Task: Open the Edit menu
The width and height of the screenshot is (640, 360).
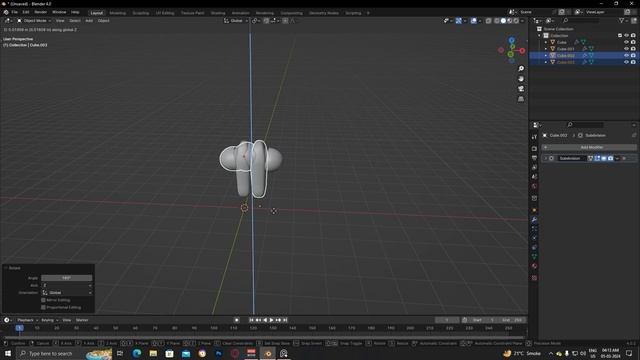Action: tap(26, 12)
